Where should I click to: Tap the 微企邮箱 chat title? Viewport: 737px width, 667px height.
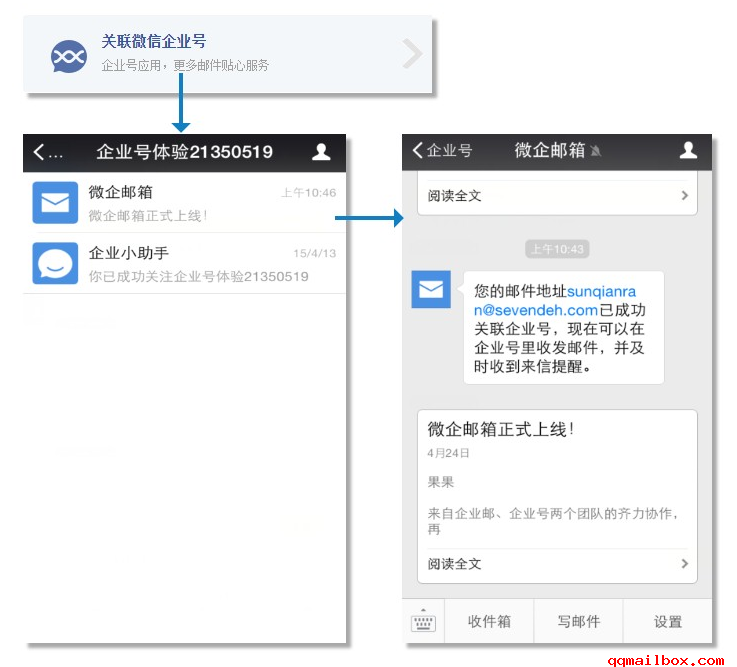(549, 150)
